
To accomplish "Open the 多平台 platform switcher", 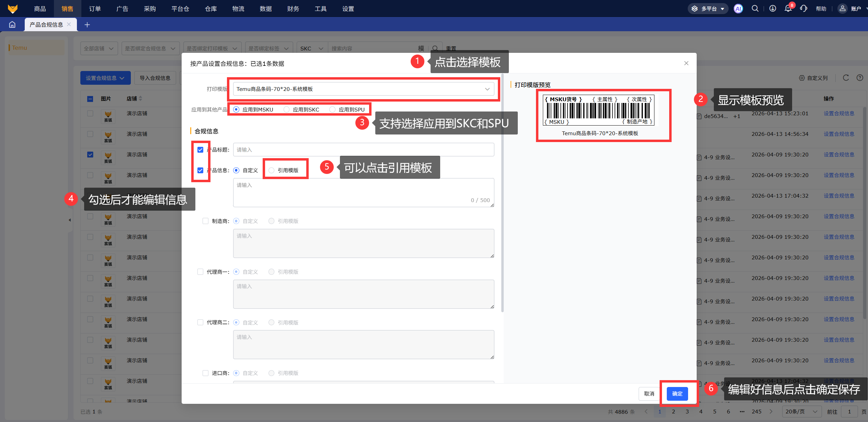I will tap(708, 9).
